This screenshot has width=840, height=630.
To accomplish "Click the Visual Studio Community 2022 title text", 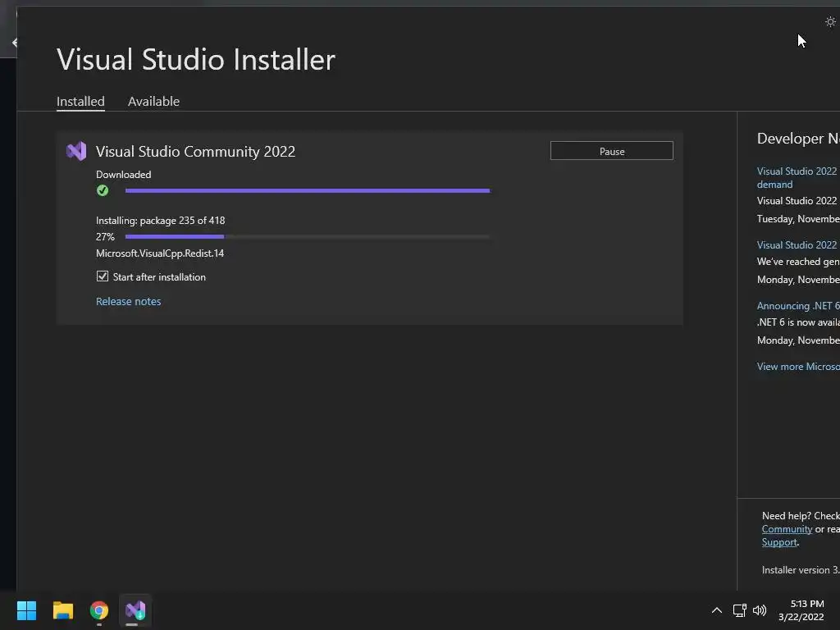I will [195, 152].
